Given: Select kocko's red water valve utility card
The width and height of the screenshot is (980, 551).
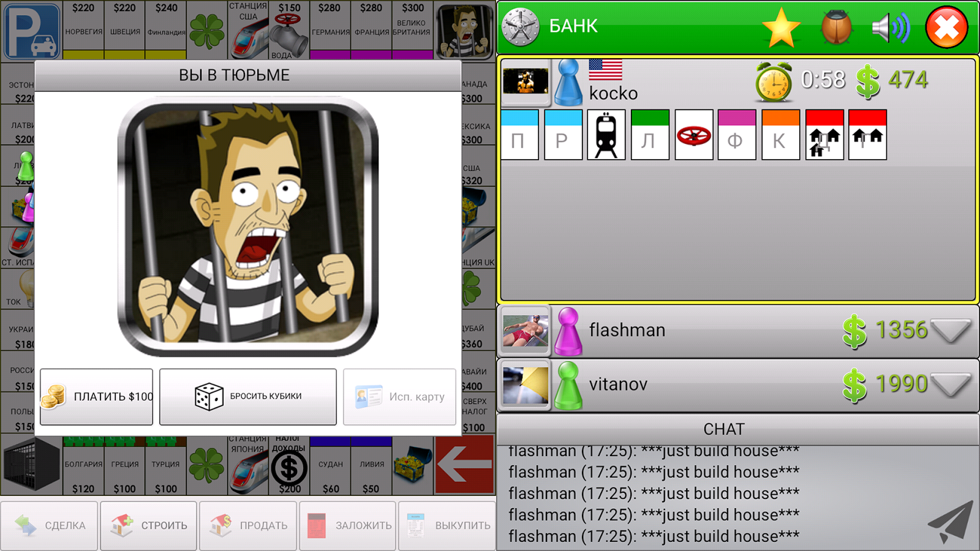Looking at the screenshot, I should pos(694,135).
